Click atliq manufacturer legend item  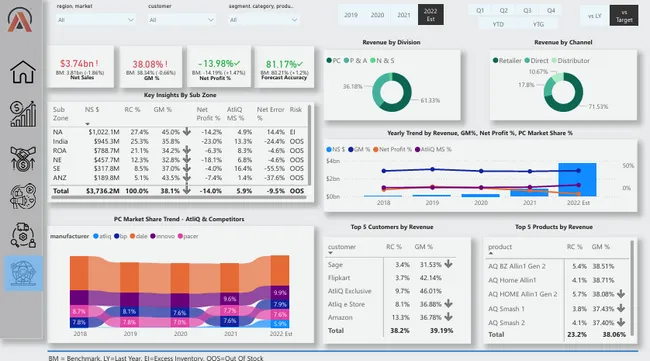point(102,236)
